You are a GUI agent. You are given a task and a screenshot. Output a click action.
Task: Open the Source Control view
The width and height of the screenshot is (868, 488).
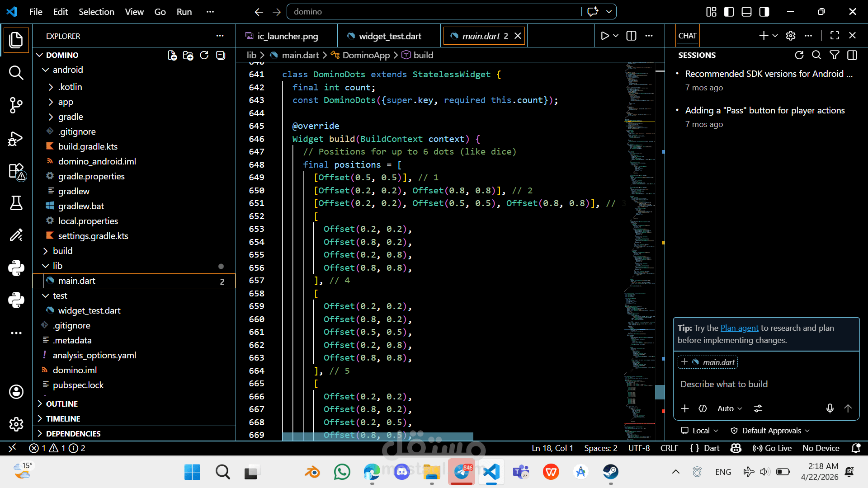[x=16, y=105]
